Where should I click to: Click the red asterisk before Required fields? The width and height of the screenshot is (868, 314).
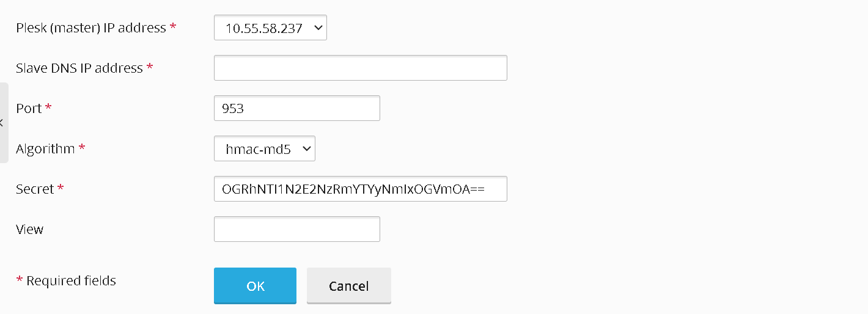coord(20,280)
